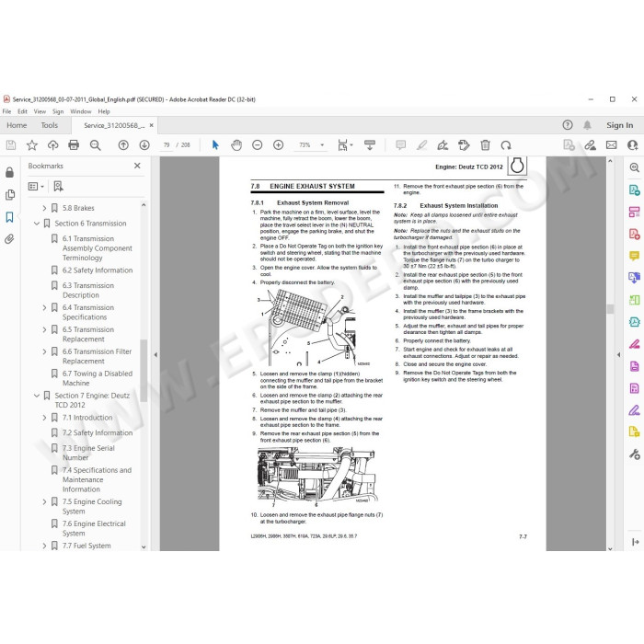The image size is (644, 644).
Task: Open 7.4 Specifications and Maintenance Information bookmark
Action: pos(97,479)
